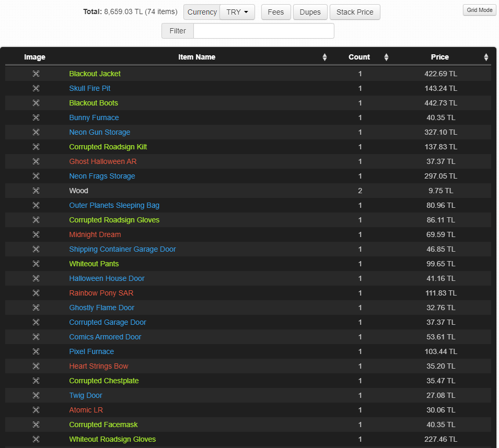499x448 pixels.
Task: Open the Twig Door link
Action: (86, 396)
